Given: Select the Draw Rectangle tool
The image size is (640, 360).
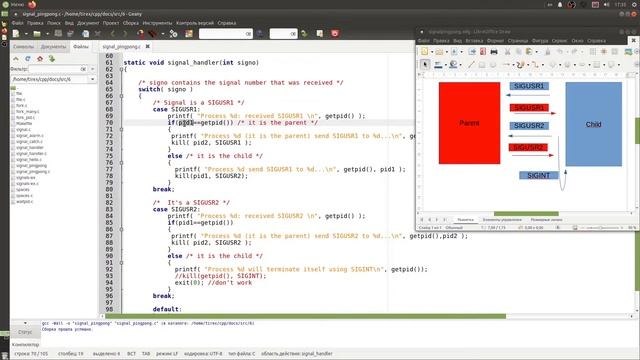Looking at the screenshot, I should point(482,64).
